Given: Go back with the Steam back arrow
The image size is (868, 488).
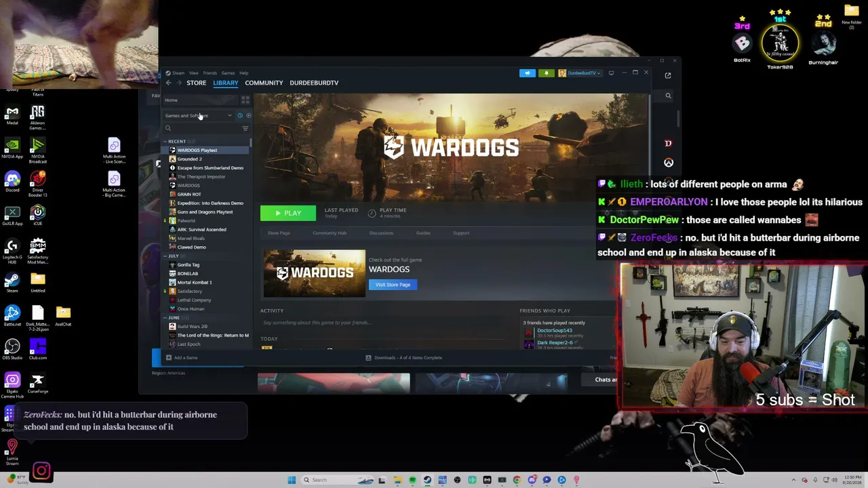Looking at the screenshot, I should tap(168, 83).
